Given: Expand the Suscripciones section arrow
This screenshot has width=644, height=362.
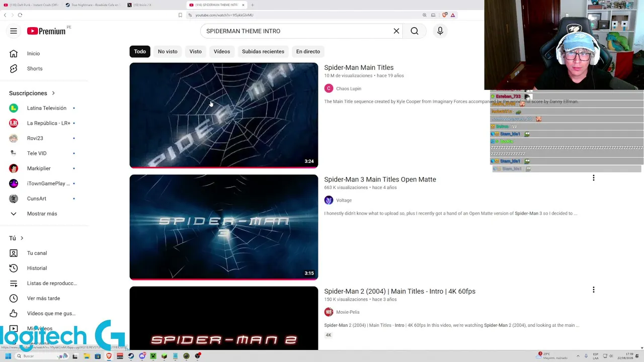Looking at the screenshot, I should pyautogui.click(x=53, y=93).
